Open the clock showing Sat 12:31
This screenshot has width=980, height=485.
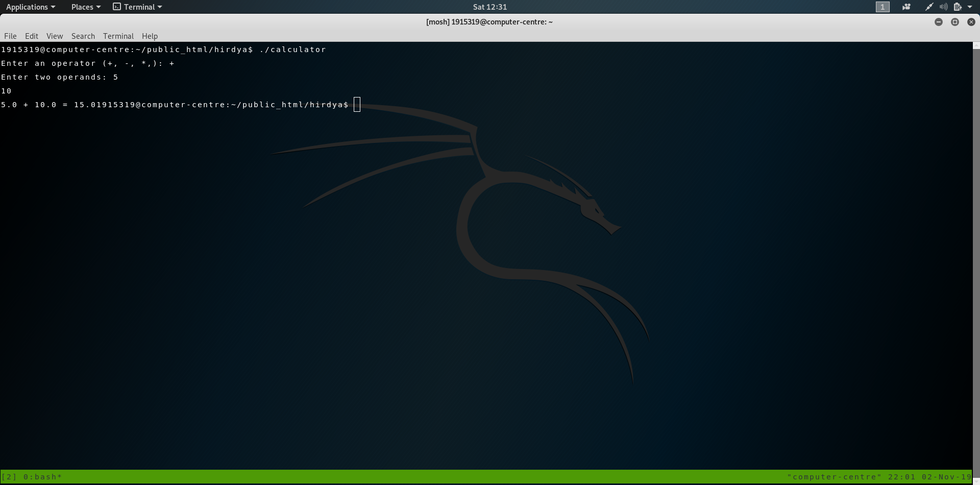coord(489,7)
